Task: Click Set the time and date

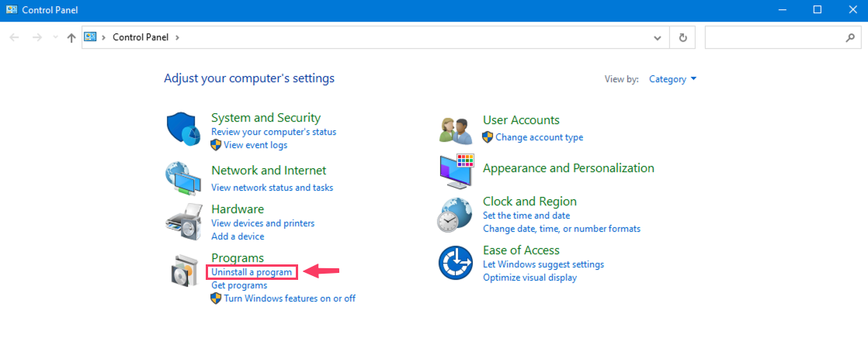Action: coord(526,216)
